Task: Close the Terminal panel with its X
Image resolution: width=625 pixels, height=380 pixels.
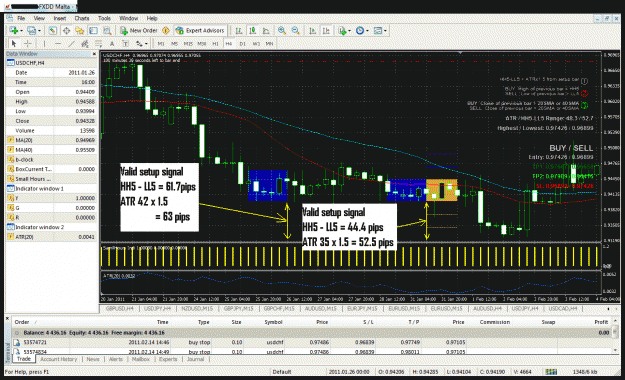Action: click(x=7, y=318)
